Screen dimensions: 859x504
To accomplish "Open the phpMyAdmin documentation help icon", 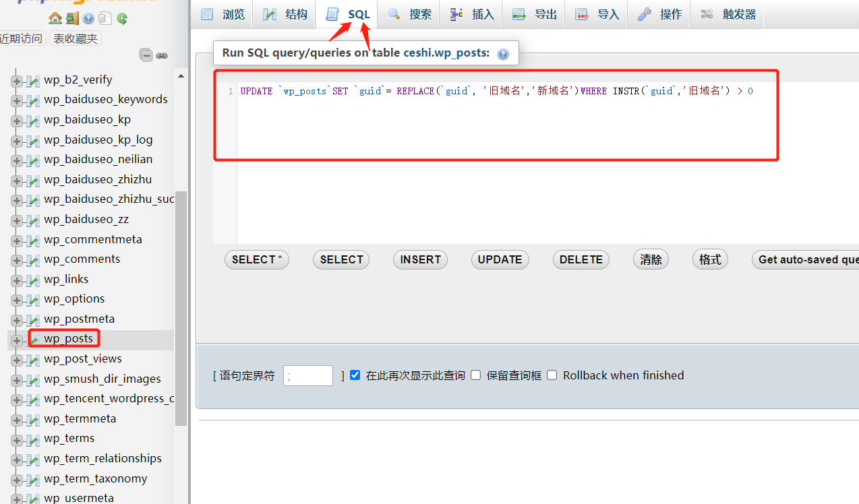I will click(x=88, y=18).
